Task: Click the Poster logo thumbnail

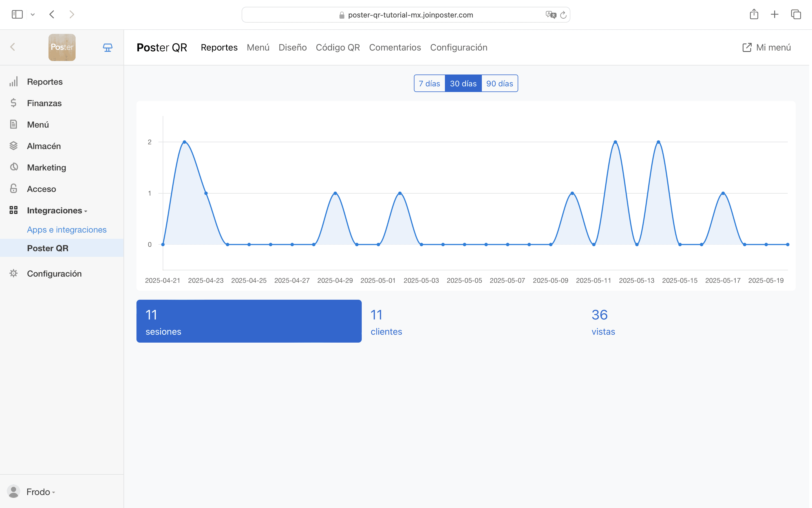Action: point(62,47)
